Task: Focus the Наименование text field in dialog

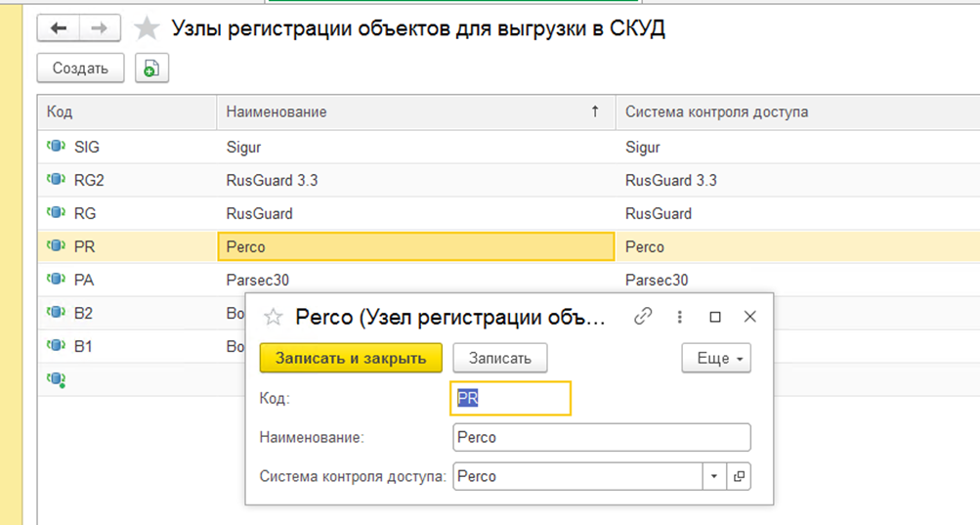Action: [x=601, y=438]
